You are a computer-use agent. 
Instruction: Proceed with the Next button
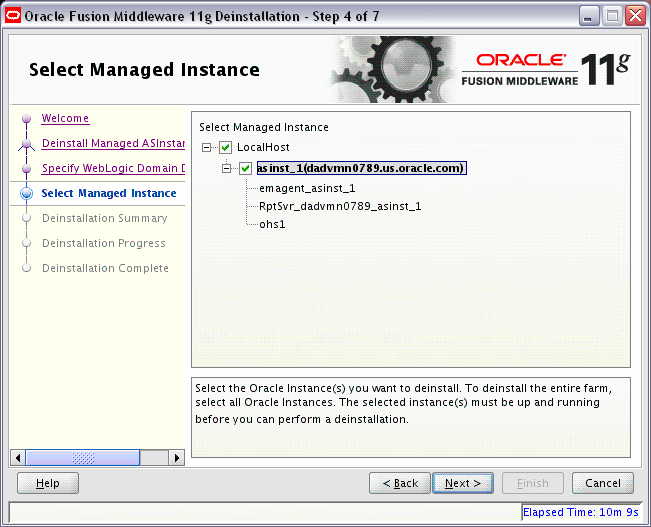tap(463, 483)
